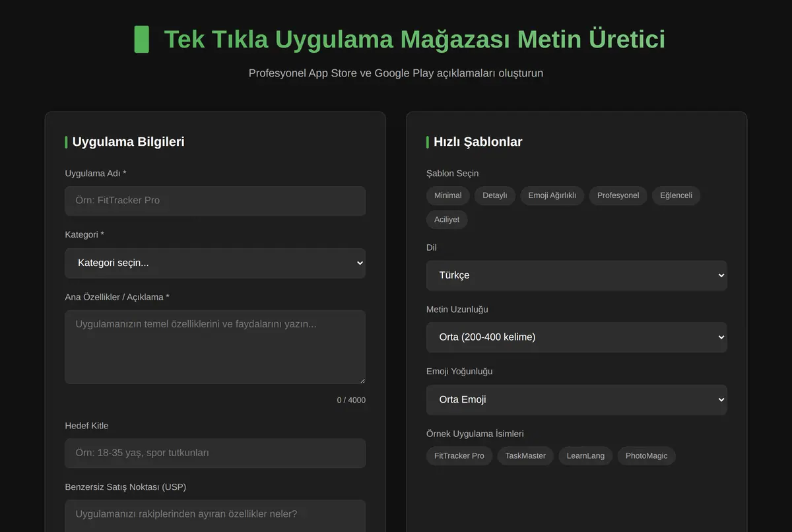Click the 0 / 4000 character counter
792x532 pixels.
click(x=351, y=400)
